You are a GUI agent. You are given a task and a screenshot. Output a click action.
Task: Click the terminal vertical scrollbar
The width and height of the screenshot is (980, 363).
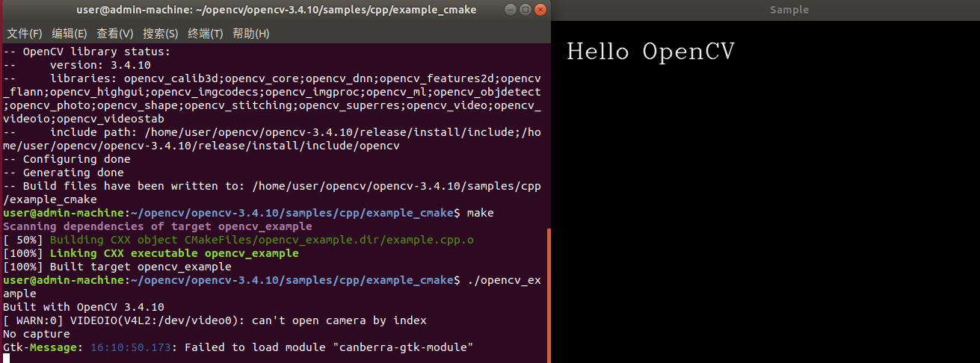tap(549, 296)
